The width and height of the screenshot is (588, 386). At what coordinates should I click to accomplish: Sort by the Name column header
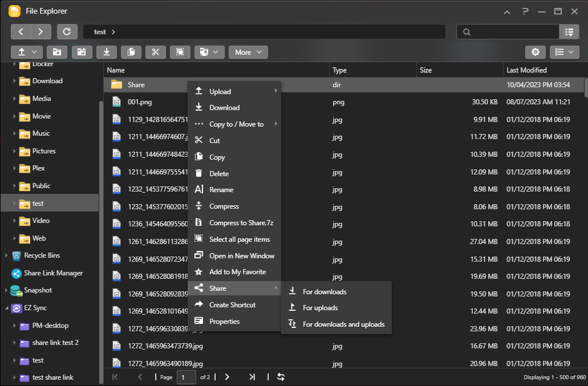(x=216, y=70)
